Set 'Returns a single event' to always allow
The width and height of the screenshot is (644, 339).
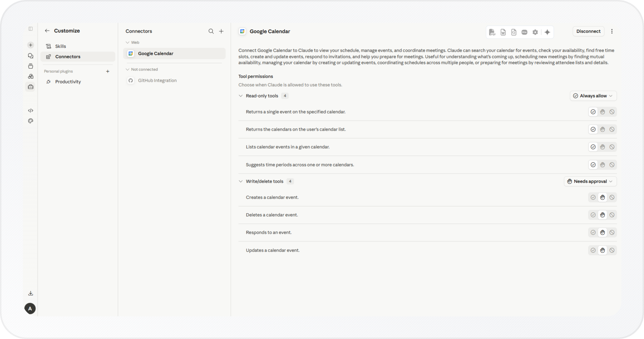pos(593,112)
